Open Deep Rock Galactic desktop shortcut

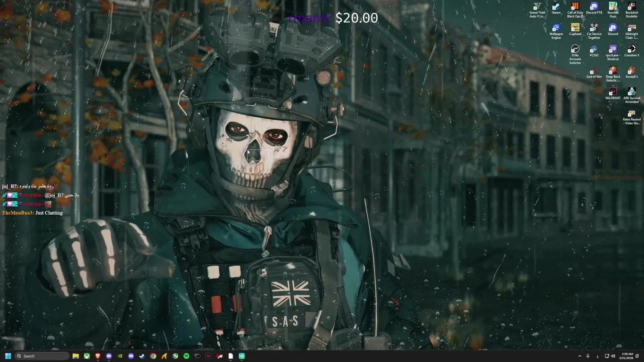pos(613,74)
